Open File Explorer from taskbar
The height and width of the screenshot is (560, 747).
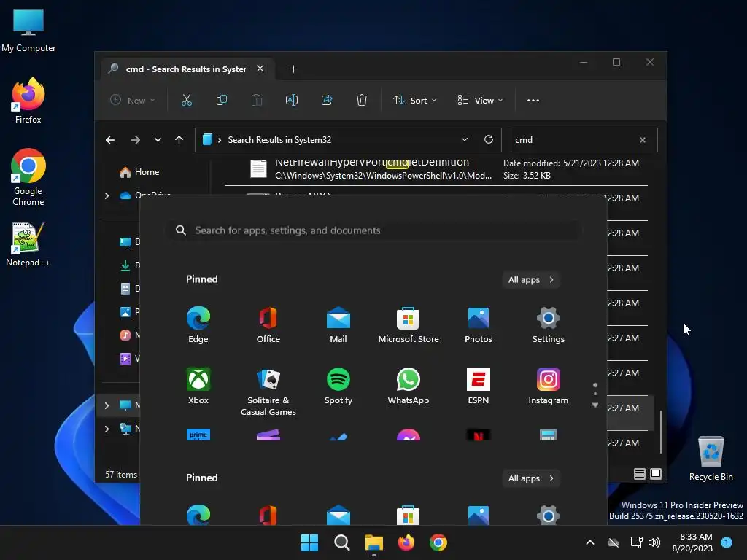pos(374,542)
